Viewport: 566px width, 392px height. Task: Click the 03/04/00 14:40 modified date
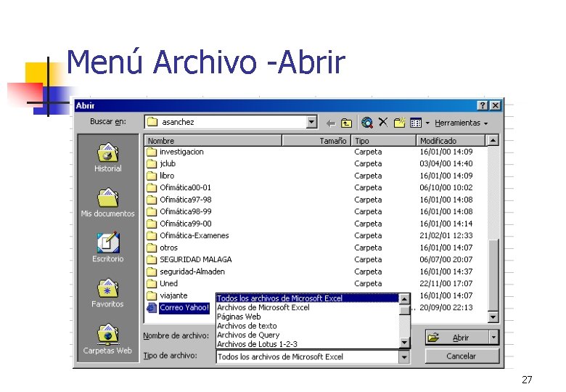tap(446, 164)
